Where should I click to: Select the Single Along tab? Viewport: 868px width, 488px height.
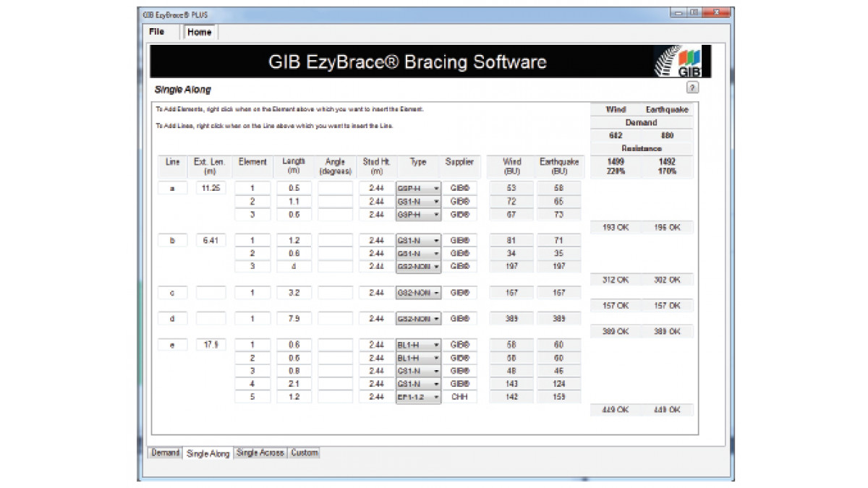coord(208,454)
